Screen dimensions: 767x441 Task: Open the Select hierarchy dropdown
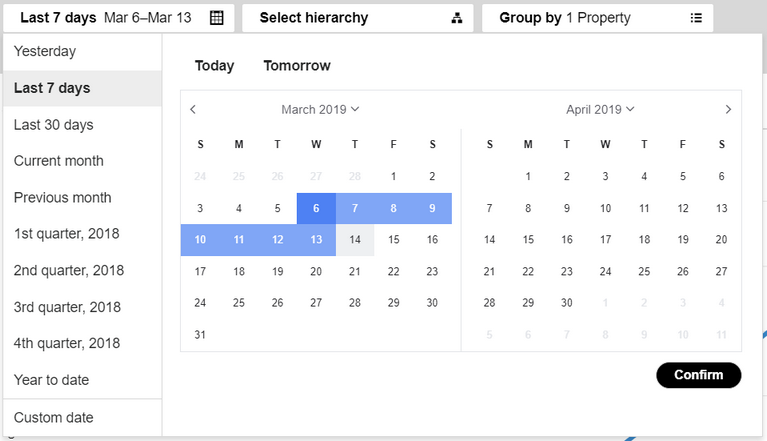pyautogui.click(x=358, y=18)
